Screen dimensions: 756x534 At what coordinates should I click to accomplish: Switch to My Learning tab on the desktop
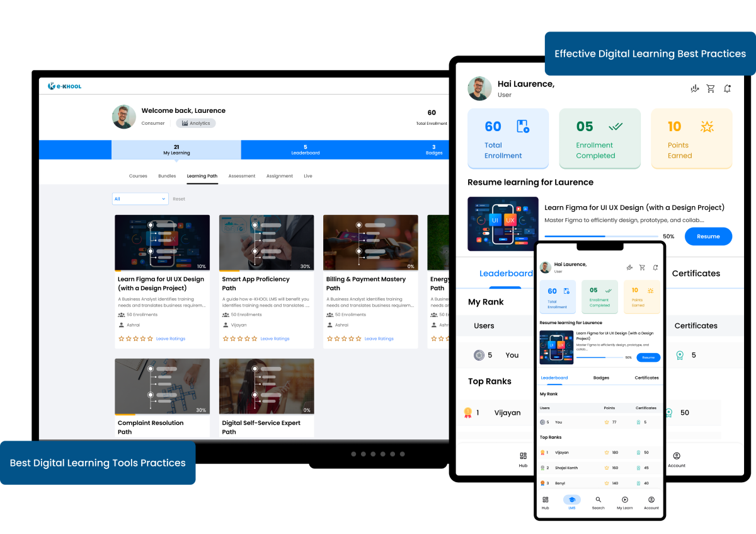click(x=176, y=150)
